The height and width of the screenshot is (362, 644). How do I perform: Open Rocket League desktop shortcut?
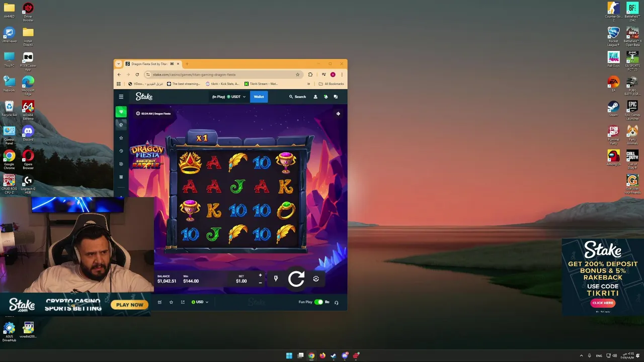pos(613,35)
